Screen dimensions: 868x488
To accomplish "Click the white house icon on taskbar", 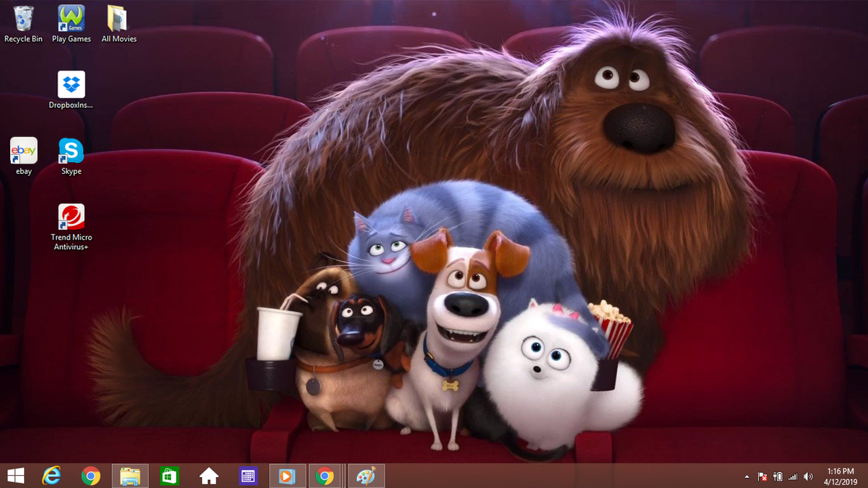I will [209, 476].
